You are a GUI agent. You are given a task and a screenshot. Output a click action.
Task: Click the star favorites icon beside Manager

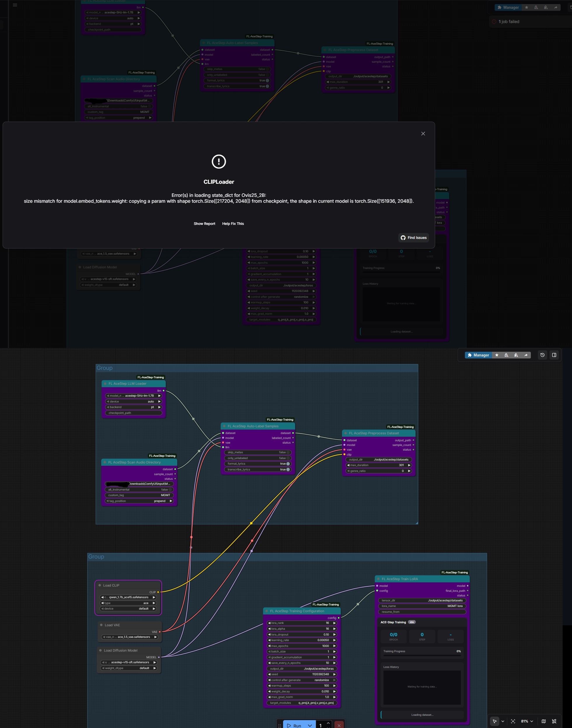497,355
